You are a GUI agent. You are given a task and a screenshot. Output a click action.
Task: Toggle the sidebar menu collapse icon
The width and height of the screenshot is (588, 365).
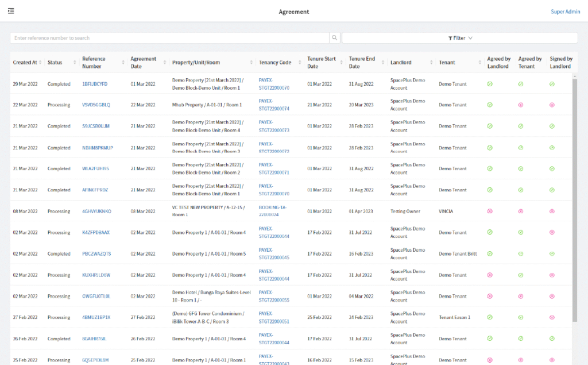point(11,11)
